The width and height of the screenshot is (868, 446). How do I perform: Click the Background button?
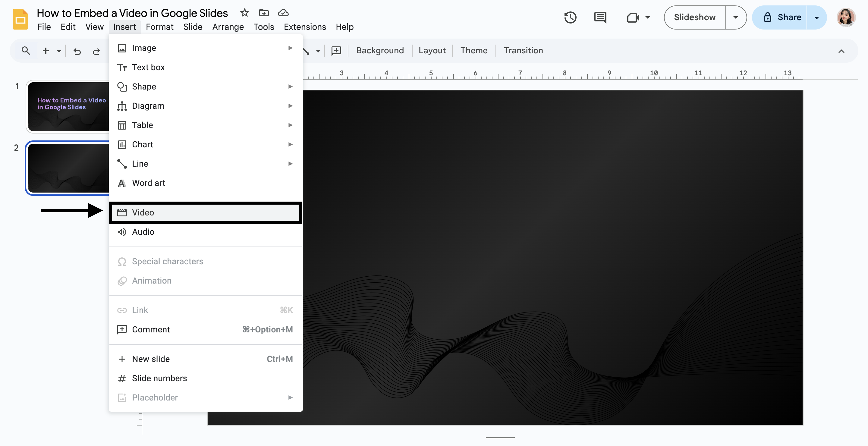click(380, 51)
